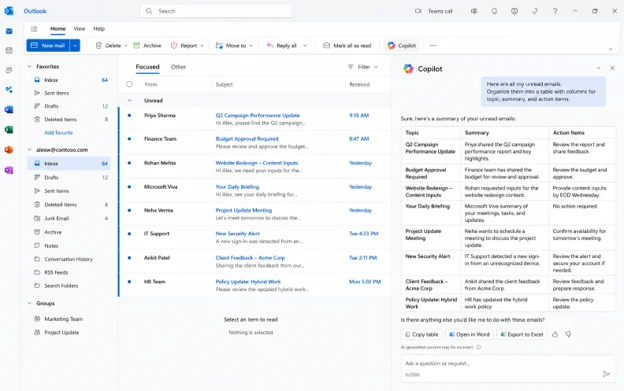Give thumbs up to Copilot response
The width and height of the screenshot is (624, 391).
point(555,335)
